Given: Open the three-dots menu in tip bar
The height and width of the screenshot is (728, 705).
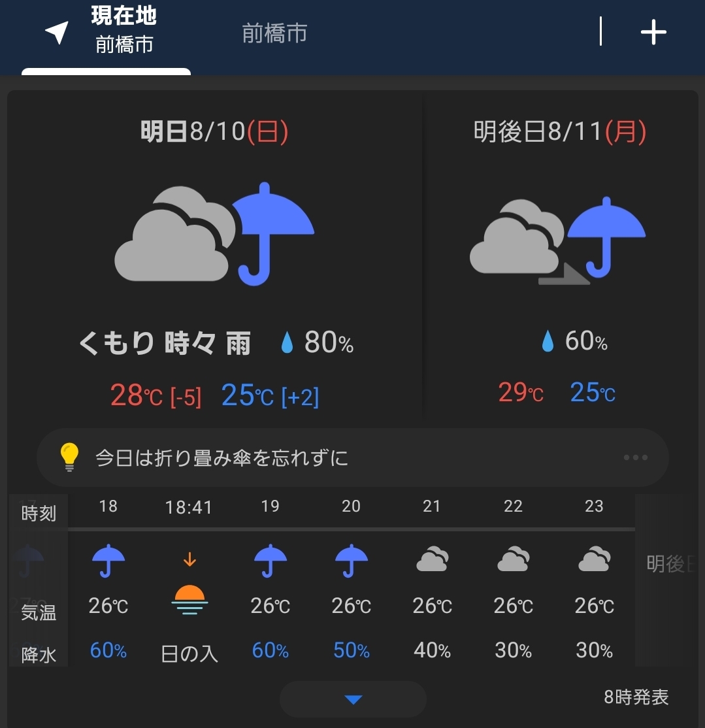Looking at the screenshot, I should [x=635, y=457].
